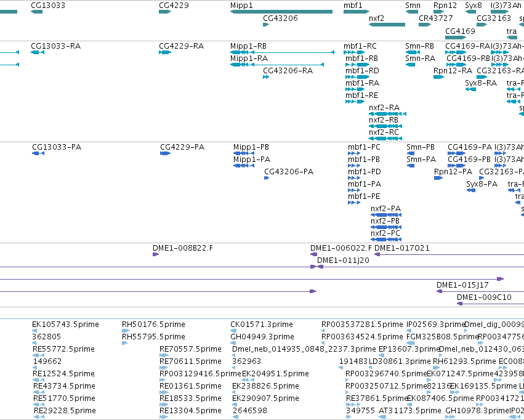Open the DME1-017O21 BAC label
The height and width of the screenshot is (420, 524).
click(402, 248)
